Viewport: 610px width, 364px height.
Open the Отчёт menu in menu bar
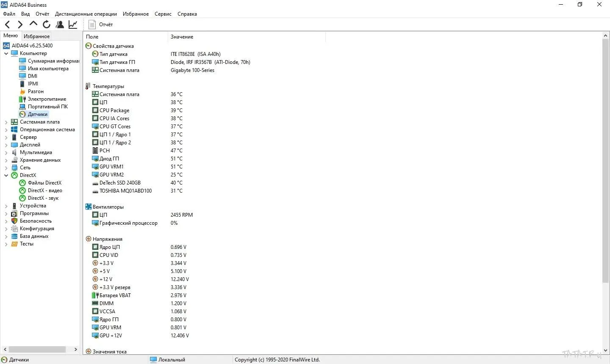pos(42,14)
